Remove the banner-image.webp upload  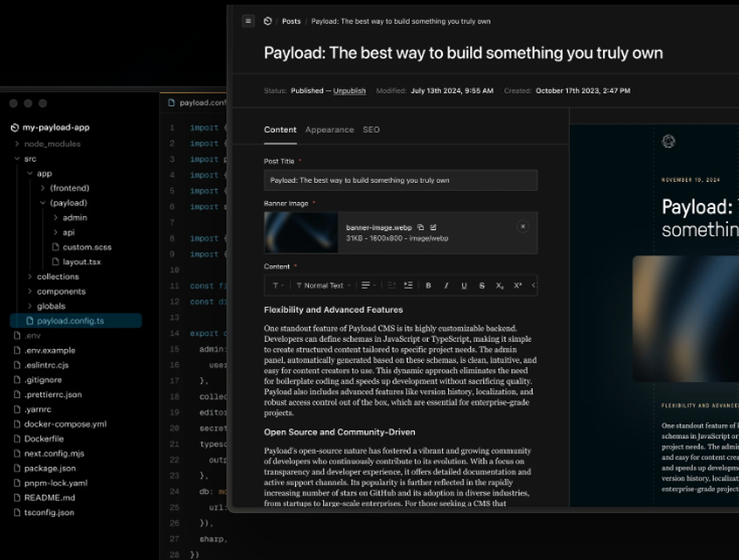point(522,227)
